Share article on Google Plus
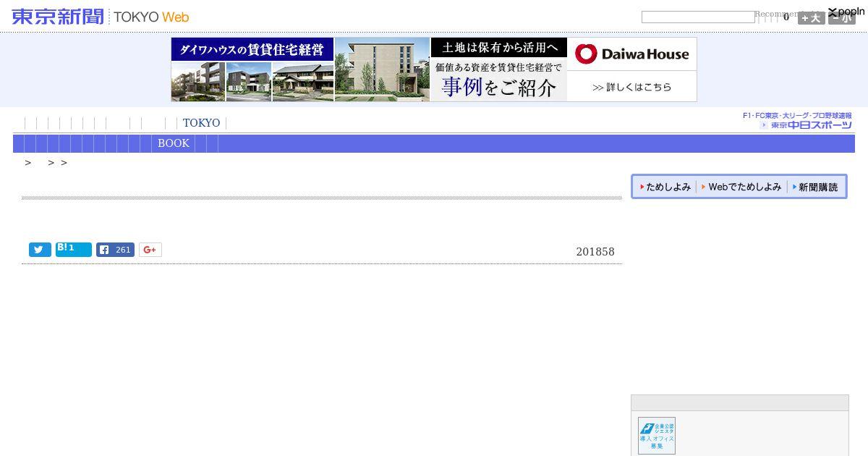Image resolution: width=868 pixels, height=456 pixels. [x=150, y=250]
